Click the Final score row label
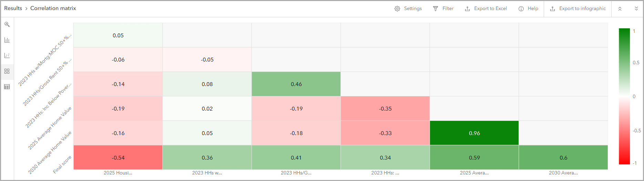 coord(63,164)
